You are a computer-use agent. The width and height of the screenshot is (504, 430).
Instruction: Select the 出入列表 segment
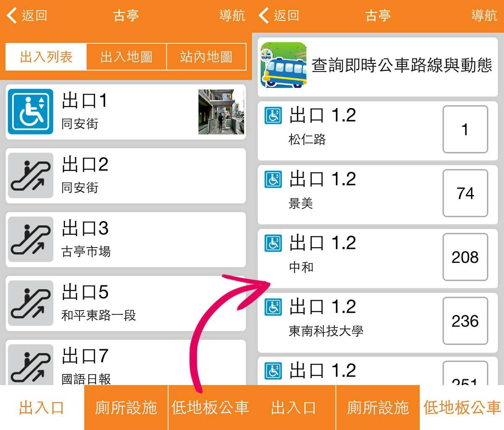click(46, 57)
